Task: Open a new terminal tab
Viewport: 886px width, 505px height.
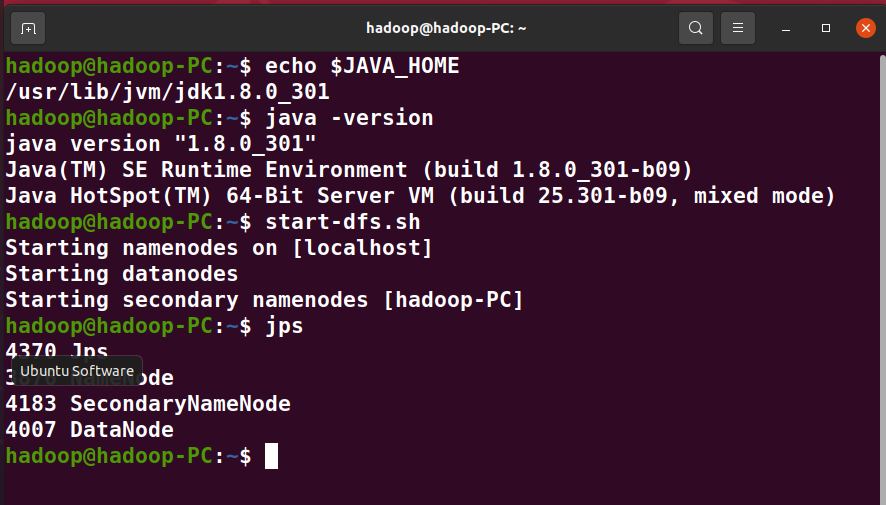Action: (28, 28)
